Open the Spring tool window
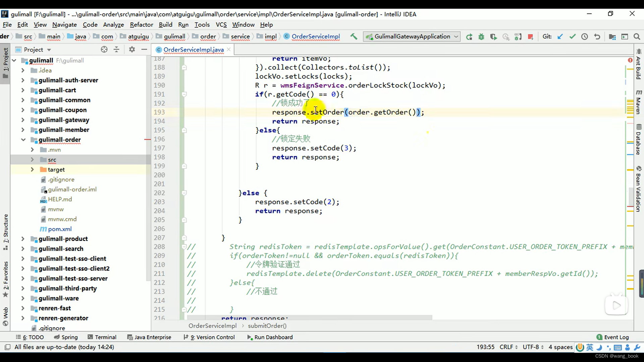Image resolution: width=644 pixels, height=362 pixels. (x=66, y=337)
